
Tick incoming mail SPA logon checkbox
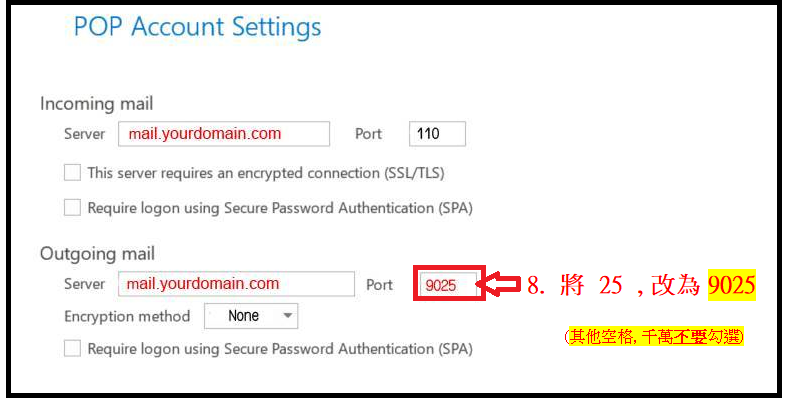(x=72, y=208)
